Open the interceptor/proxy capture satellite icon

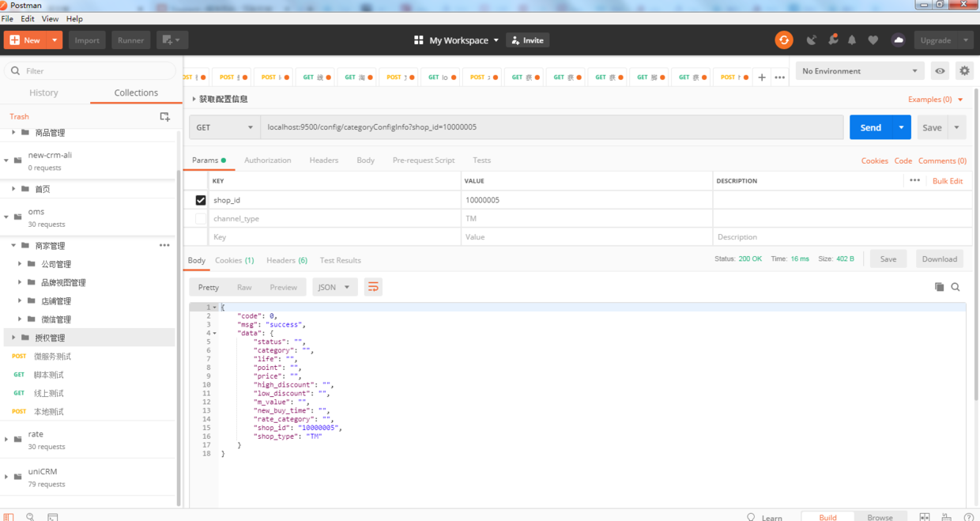[x=811, y=40]
